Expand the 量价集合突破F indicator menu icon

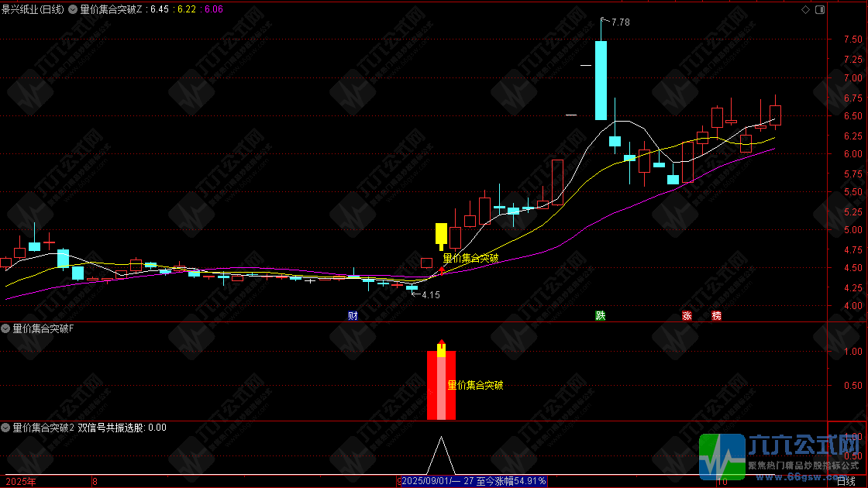pos(5,328)
